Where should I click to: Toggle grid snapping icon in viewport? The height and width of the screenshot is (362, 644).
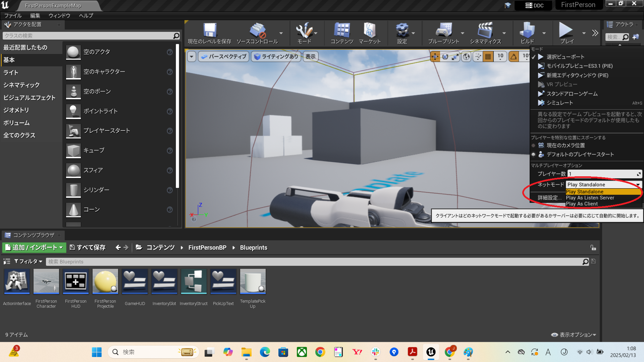488,57
